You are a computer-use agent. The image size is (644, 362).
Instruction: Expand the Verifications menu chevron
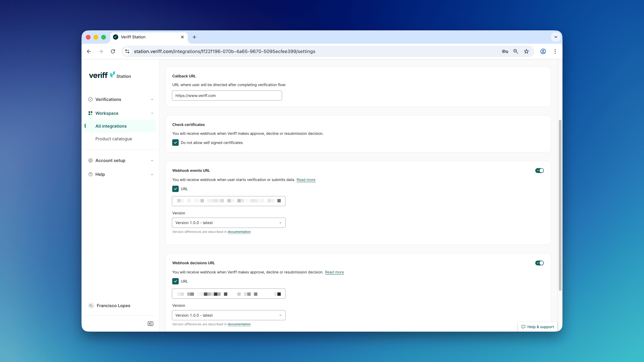click(152, 99)
